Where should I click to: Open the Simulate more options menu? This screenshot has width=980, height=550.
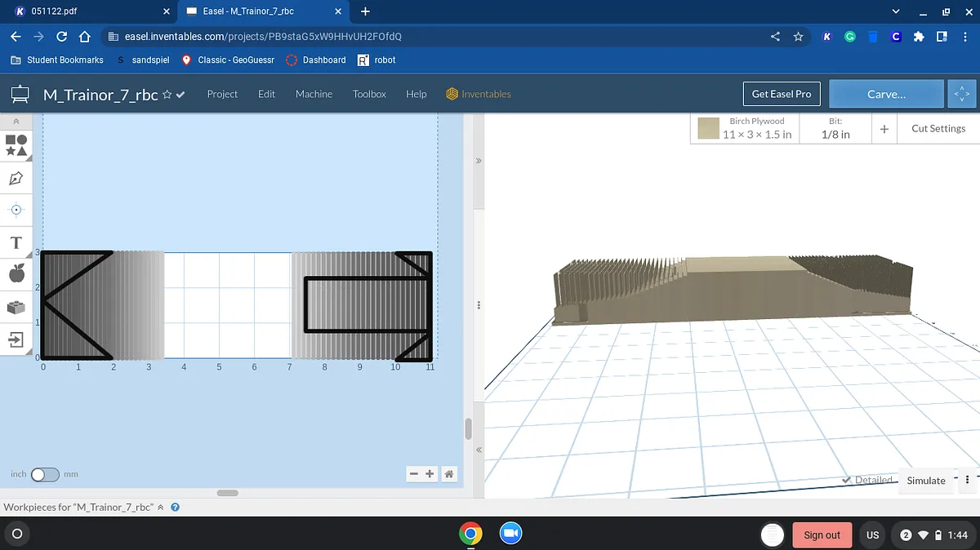[967, 480]
